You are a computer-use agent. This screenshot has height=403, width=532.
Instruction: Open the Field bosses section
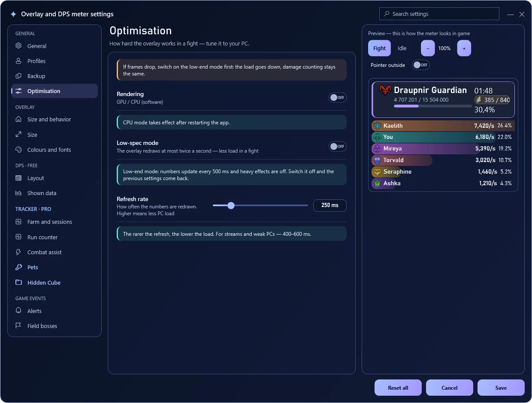click(x=54, y=326)
